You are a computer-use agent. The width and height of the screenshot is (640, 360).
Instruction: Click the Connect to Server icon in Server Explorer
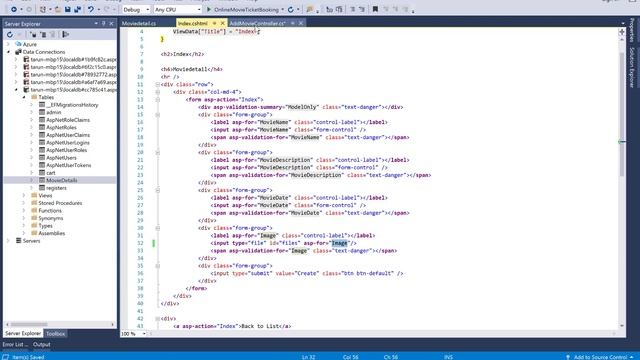43,35
